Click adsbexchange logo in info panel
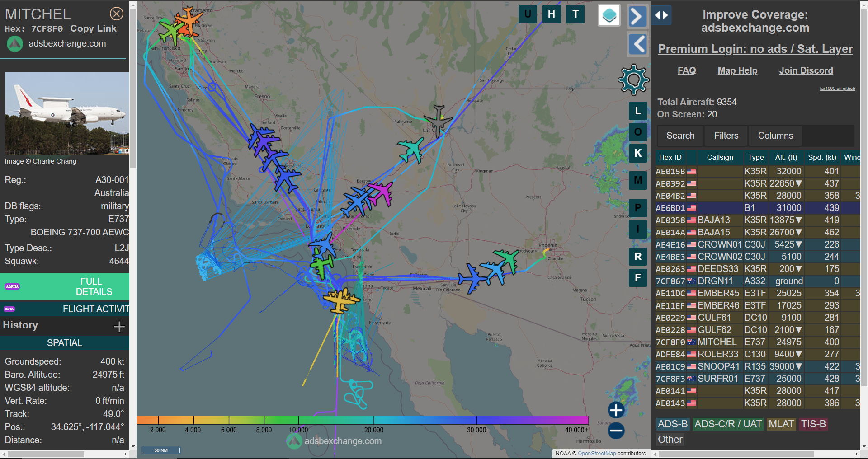 pos(15,44)
